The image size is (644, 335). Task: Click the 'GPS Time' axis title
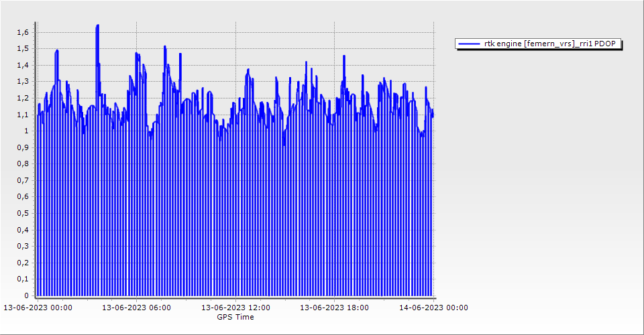[x=235, y=317]
